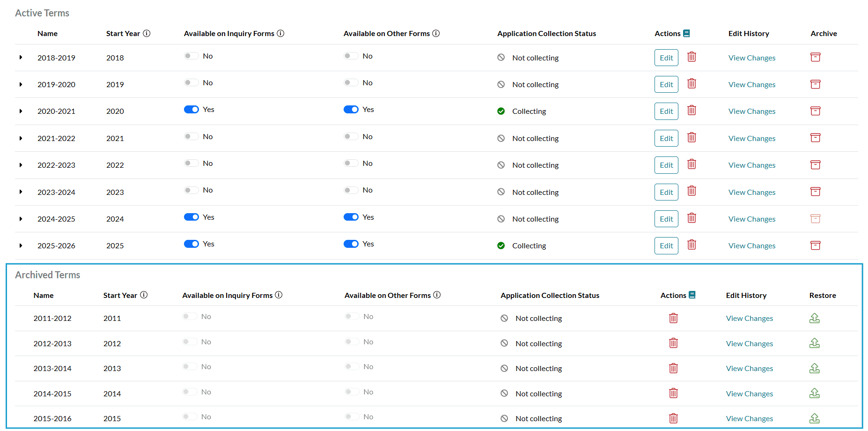Image resolution: width=868 pixels, height=431 pixels.
Task: Edit the 2025-2026 term
Action: 666,245
